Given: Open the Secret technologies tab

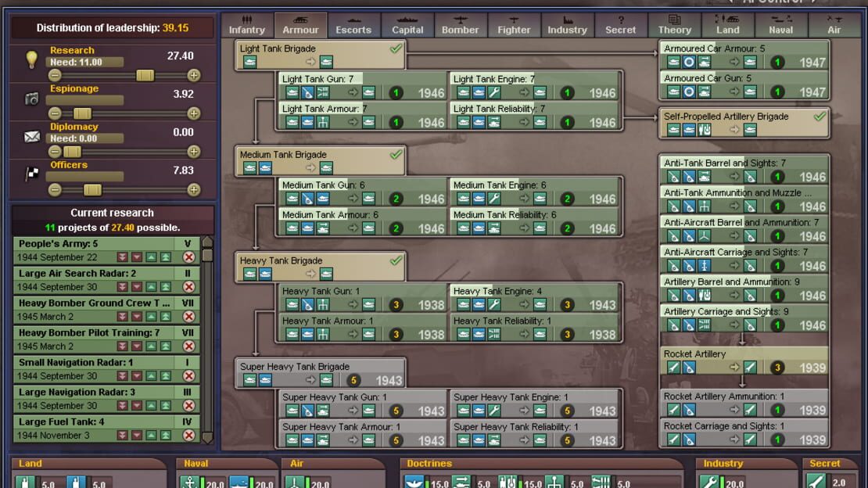Looking at the screenshot, I should 621,26.
